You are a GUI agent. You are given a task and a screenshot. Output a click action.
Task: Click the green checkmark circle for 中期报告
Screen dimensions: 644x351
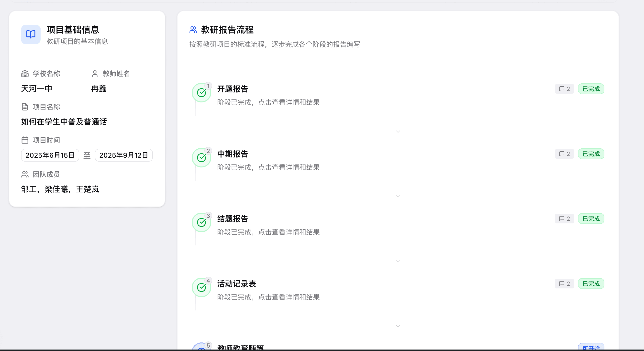tap(201, 157)
